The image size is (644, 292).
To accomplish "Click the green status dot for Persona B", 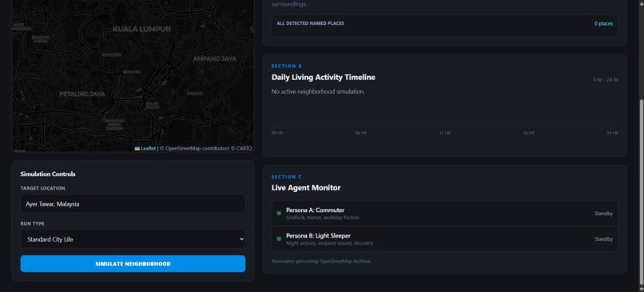I will [x=279, y=239].
